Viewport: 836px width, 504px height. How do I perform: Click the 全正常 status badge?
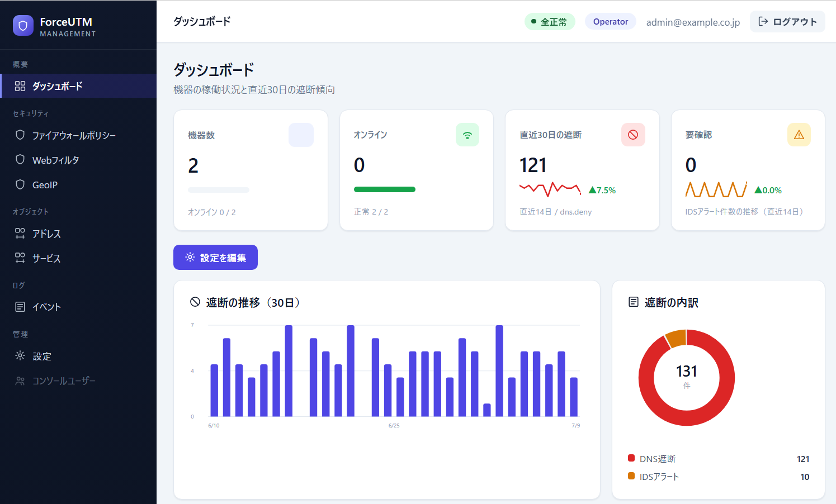pos(550,22)
